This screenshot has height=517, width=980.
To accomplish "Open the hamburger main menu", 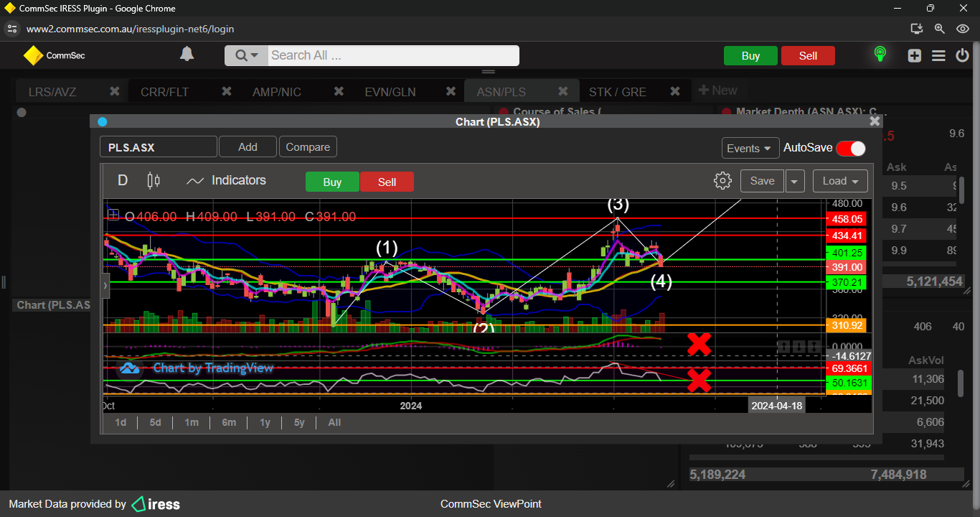I will [x=938, y=56].
